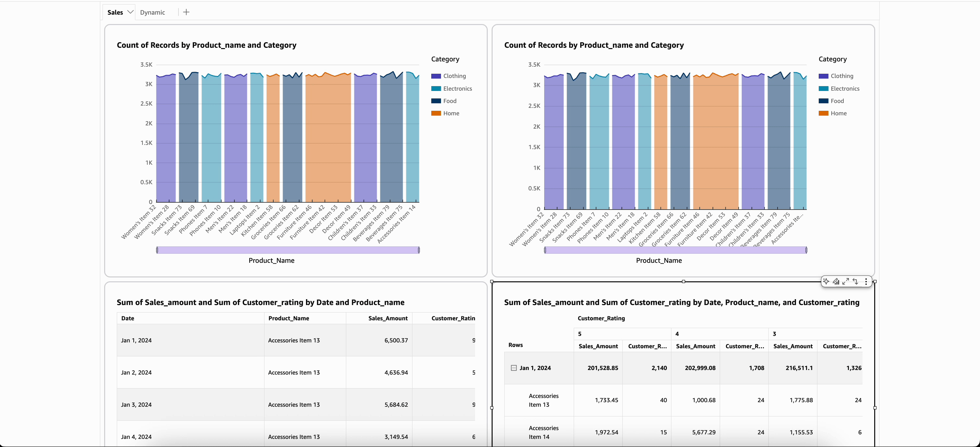Click the undo-style arrow icon in visual toolbar
This screenshot has height=447, width=980.
(x=856, y=281)
